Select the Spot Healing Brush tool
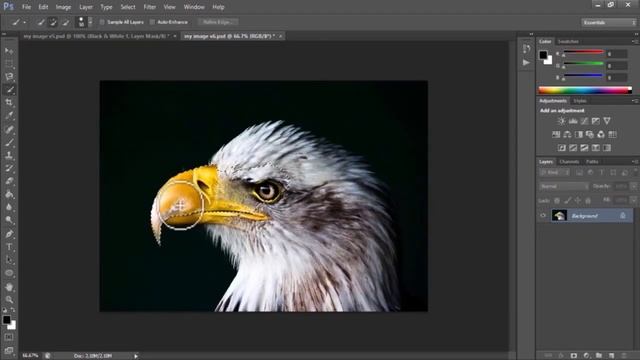The height and width of the screenshot is (360, 640). tap(9, 129)
